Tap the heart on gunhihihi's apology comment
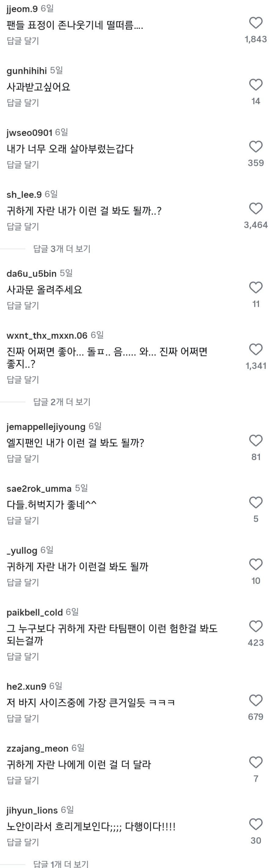280x868 pixels. pyautogui.click(x=256, y=84)
